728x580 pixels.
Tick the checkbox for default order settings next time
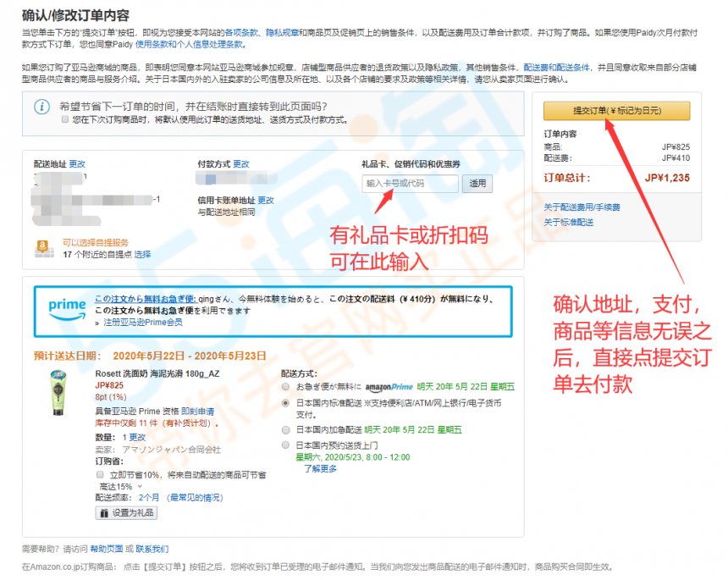(65, 119)
